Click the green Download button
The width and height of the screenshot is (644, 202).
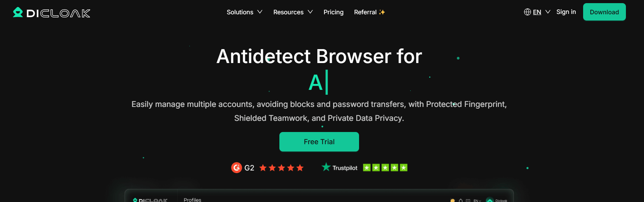point(604,12)
